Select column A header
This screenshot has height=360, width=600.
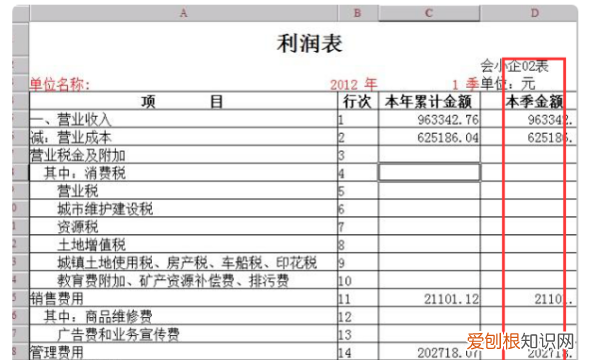[183, 13]
